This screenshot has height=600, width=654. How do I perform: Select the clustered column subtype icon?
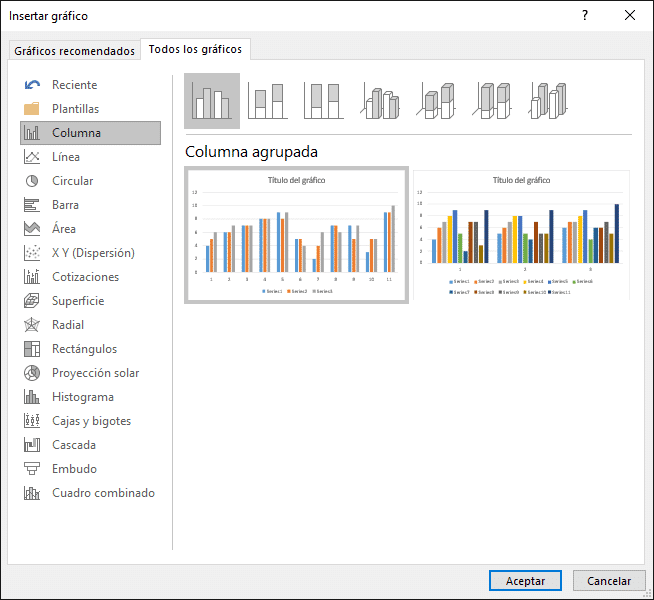tap(212, 101)
